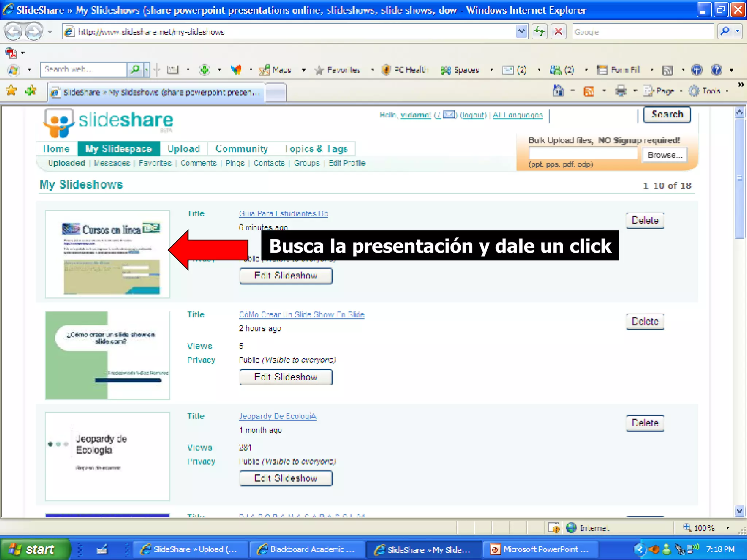The image size is (747, 560).
Task: Click the Print icon
Action: coord(621,90)
